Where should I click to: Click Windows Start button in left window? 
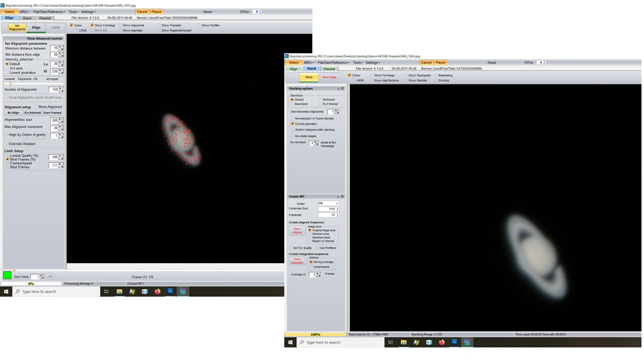coord(6,292)
